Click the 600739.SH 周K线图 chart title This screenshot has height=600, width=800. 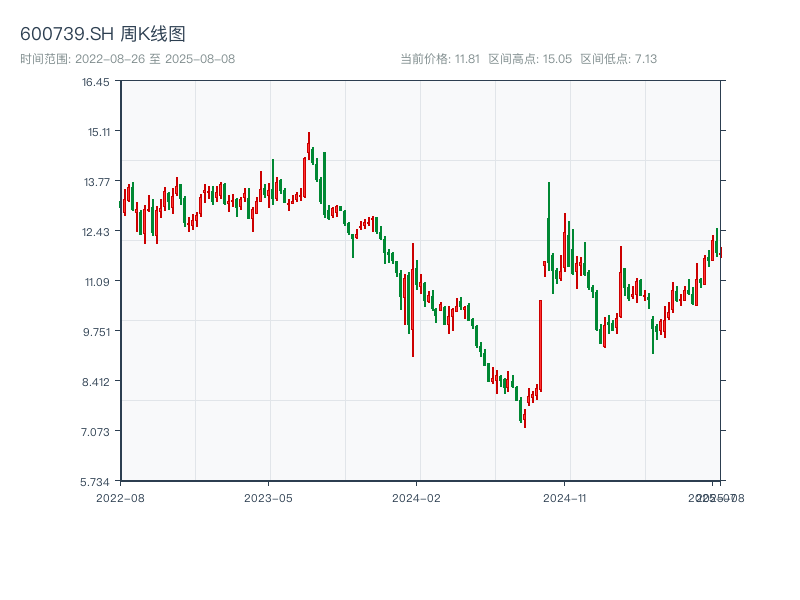[103, 34]
